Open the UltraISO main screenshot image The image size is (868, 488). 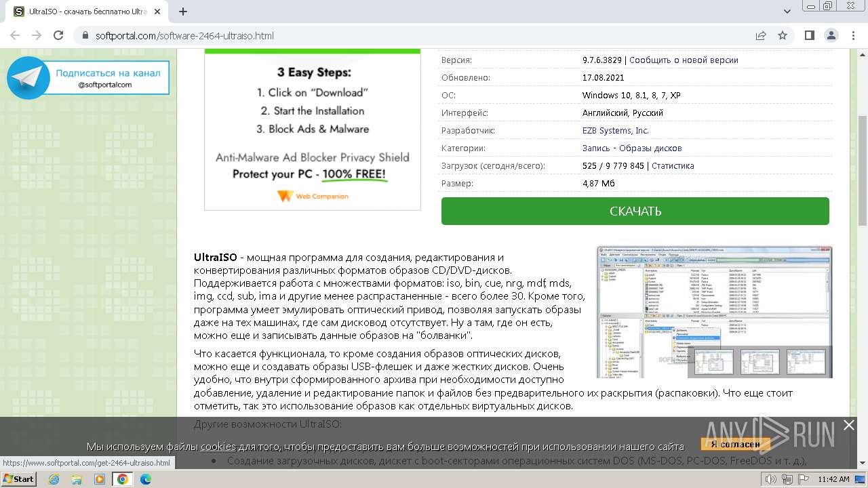click(714, 312)
